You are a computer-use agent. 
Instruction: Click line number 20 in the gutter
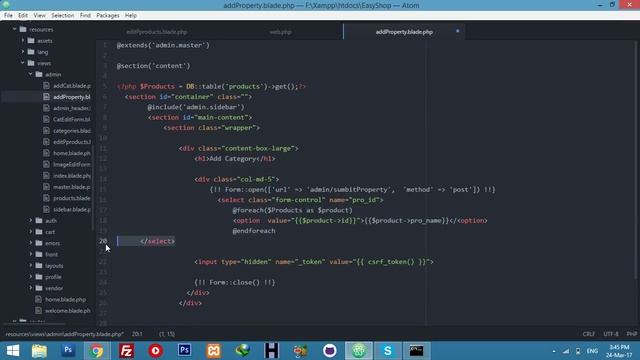point(103,241)
